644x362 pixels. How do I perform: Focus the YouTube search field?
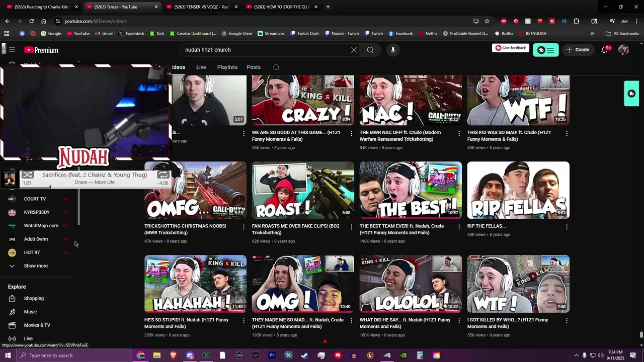[x=266, y=50]
